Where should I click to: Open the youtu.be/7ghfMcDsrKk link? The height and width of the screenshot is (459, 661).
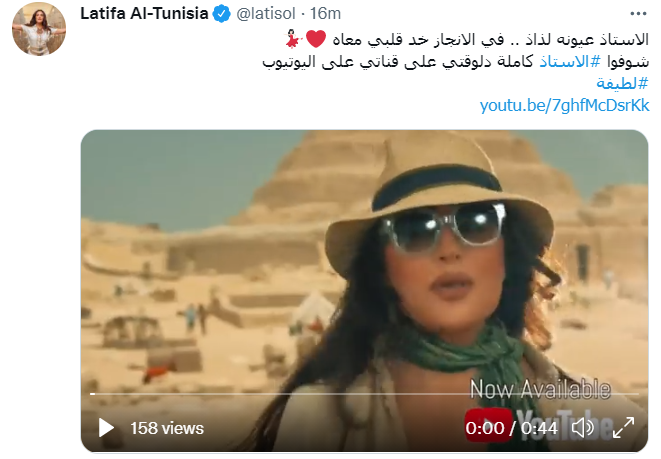coord(564,105)
